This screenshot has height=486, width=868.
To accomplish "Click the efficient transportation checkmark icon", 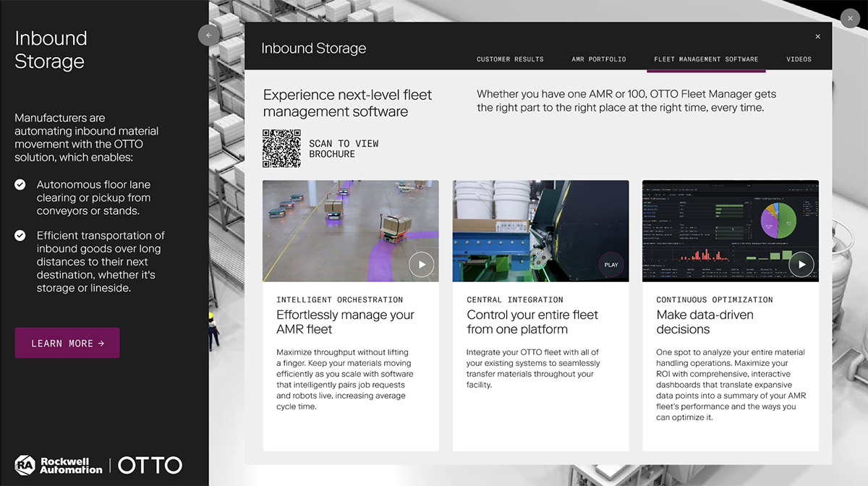I will 20,236.
